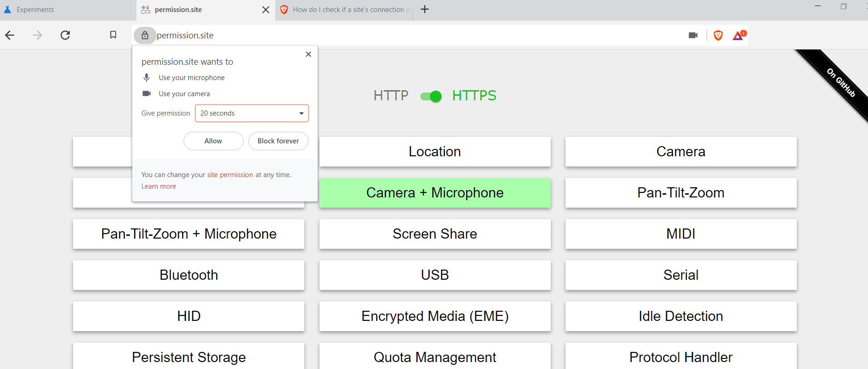868x369 pixels.
Task: Open the Give permission duration dropdown
Action: (252, 113)
